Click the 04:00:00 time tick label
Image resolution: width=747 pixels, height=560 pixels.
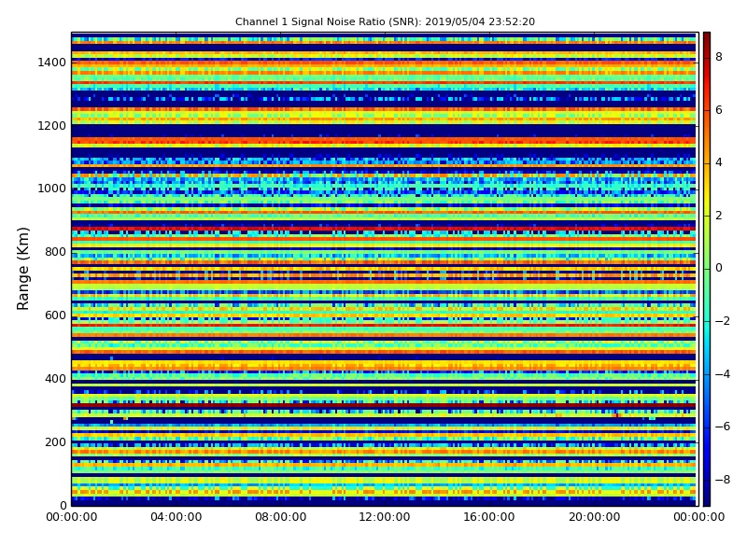[176, 517]
